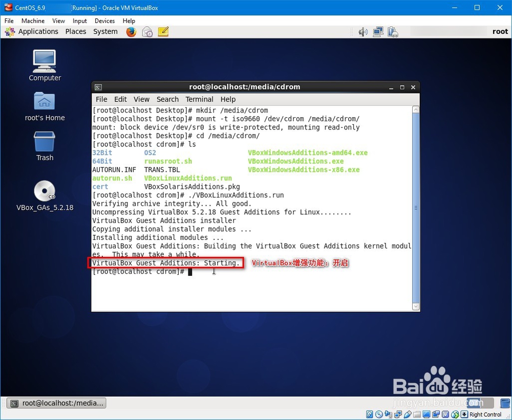Click the 64Bit directory name in listing

[102, 161]
